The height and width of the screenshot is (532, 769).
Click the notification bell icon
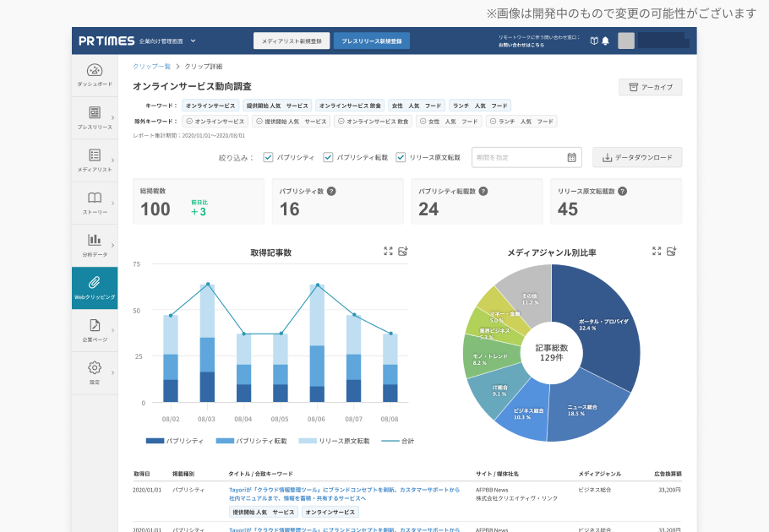click(x=603, y=40)
